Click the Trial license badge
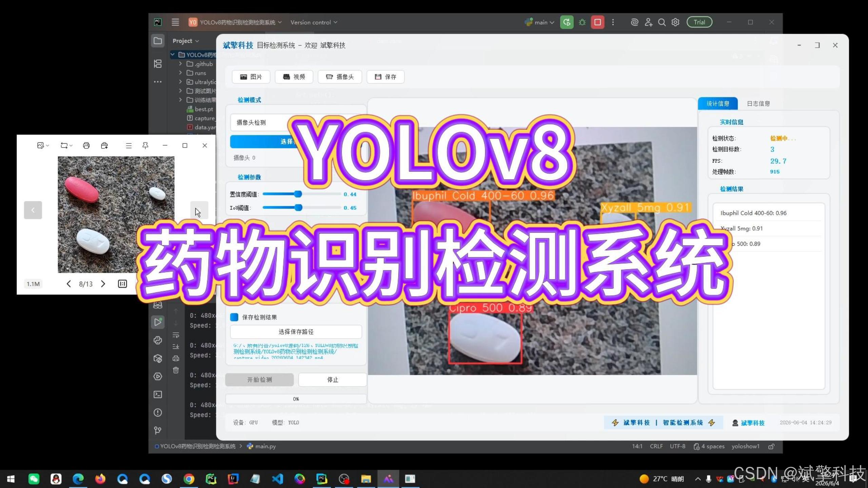Screen dimensions: 868x488 coord(699,22)
